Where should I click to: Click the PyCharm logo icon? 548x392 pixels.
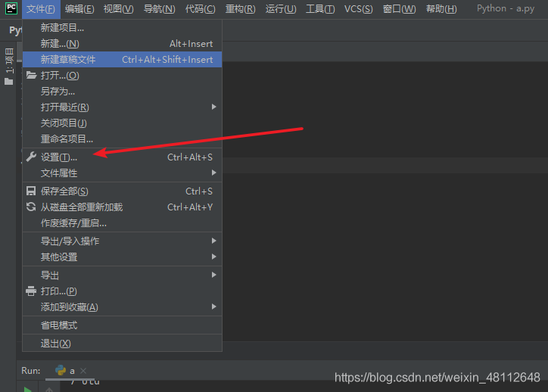[11, 8]
